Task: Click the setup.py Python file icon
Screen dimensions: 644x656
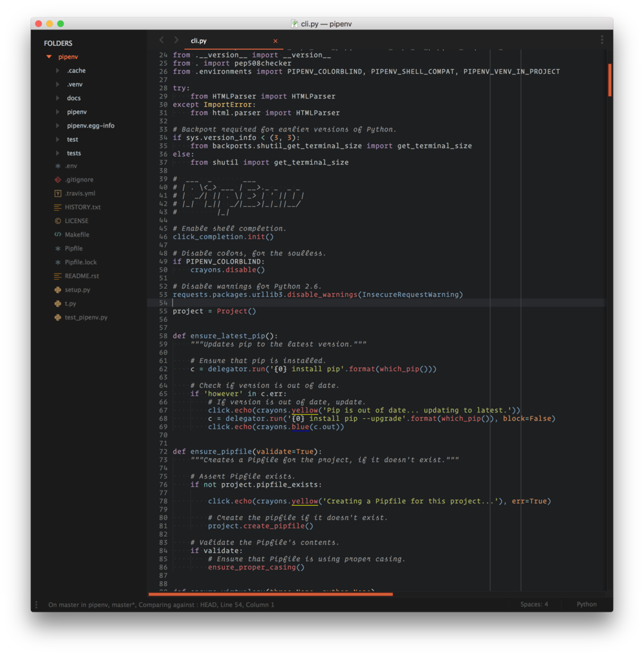Action: tap(58, 290)
